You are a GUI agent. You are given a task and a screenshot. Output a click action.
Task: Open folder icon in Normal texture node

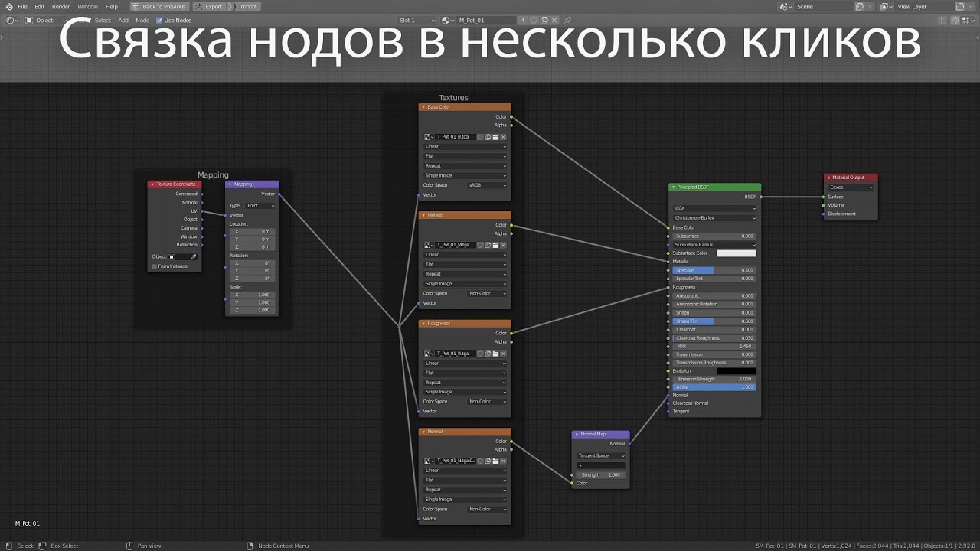[495, 461]
